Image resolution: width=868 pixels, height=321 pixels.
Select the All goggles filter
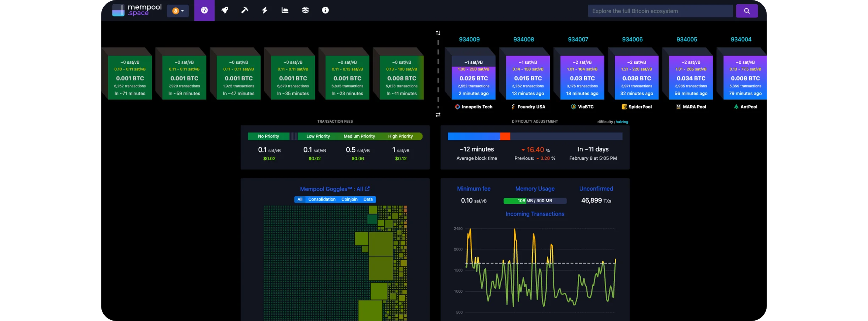[x=300, y=199]
